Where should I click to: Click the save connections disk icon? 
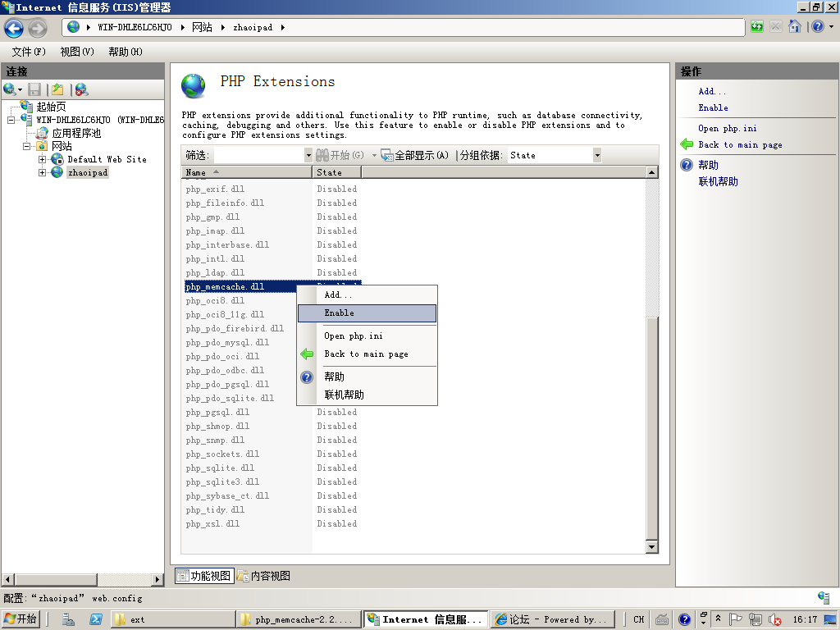(x=34, y=89)
